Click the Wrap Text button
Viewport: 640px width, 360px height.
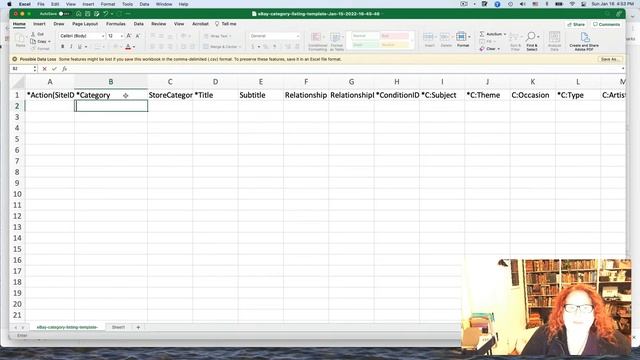217,36
